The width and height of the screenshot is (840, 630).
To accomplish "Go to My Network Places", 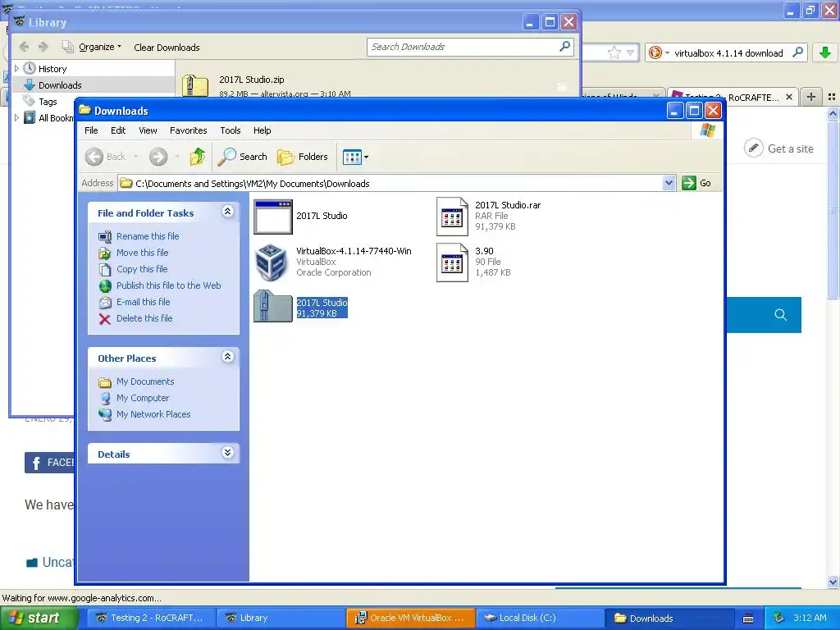I will tap(153, 414).
